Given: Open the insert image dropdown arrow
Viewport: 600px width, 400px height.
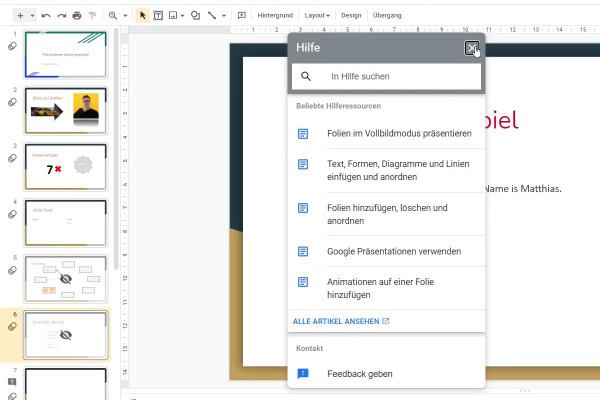Looking at the screenshot, I should click(183, 16).
